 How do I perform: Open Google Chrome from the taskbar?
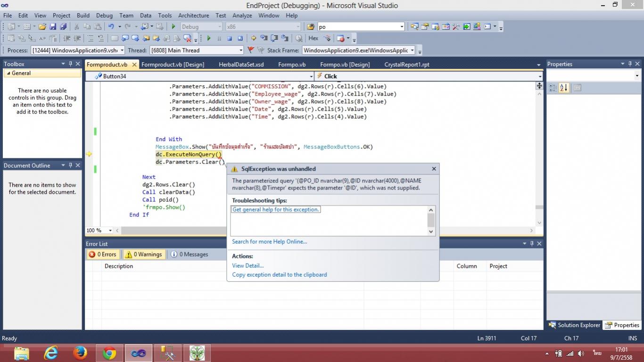click(x=109, y=353)
